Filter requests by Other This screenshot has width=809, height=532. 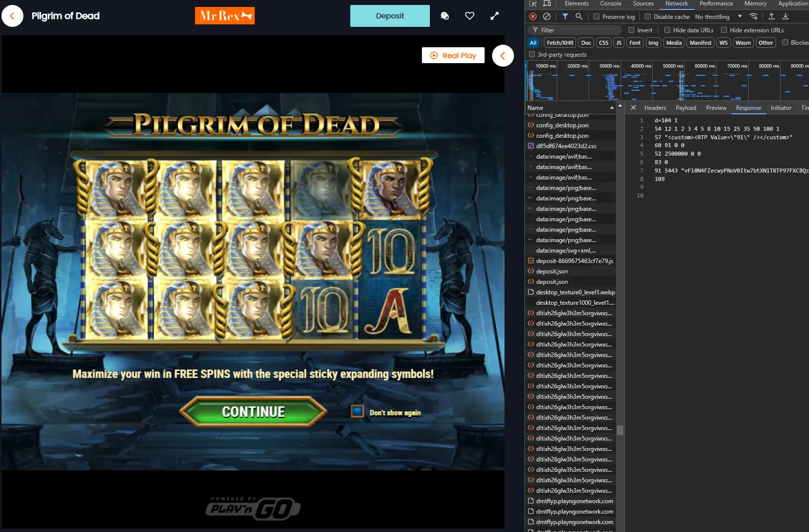pyautogui.click(x=766, y=43)
